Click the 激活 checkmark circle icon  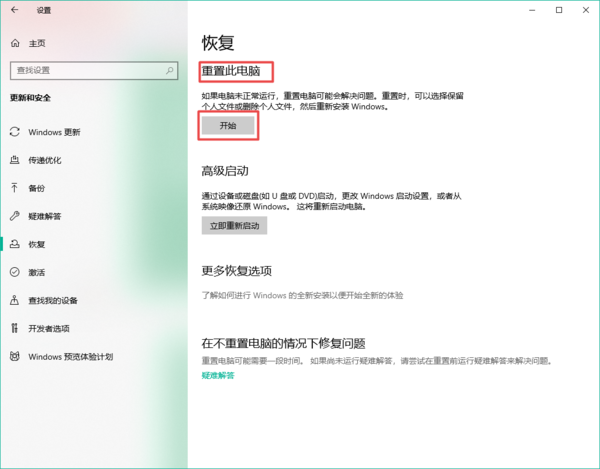tap(15, 272)
